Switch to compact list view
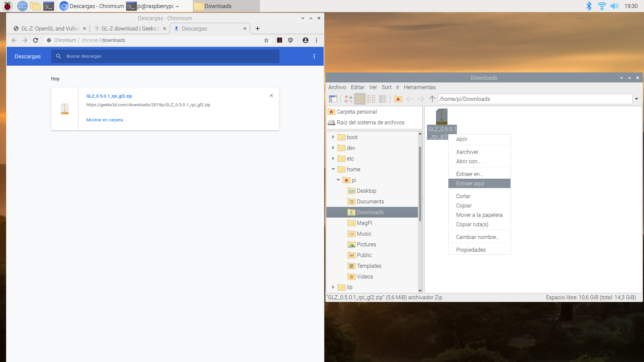 [371, 99]
